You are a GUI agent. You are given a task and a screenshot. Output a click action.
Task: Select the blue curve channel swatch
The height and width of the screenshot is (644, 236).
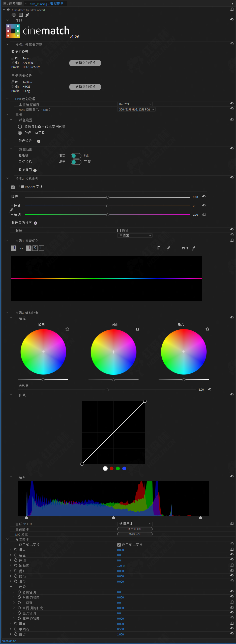click(x=124, y=469)
